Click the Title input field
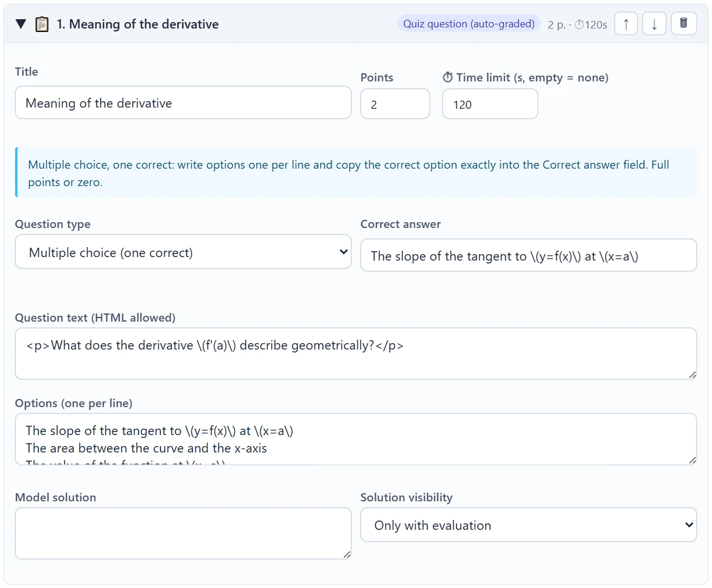This screenshot has height=588, width=712. tap(183, 103)
